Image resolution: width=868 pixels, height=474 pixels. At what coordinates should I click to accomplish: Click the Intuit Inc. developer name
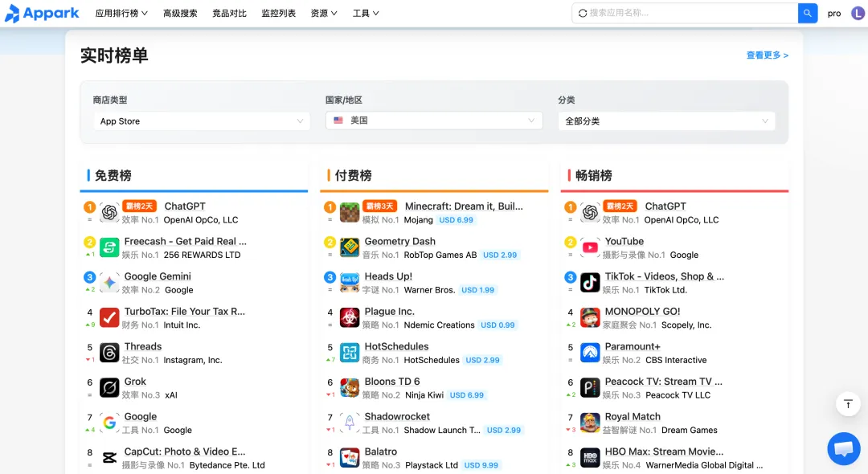182,325
